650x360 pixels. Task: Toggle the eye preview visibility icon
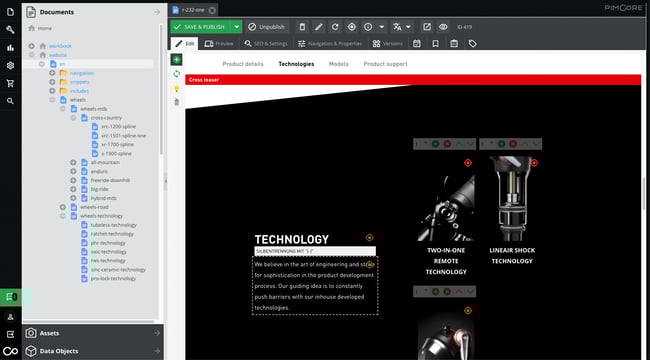pyautogui.click(x=443, y=27)
